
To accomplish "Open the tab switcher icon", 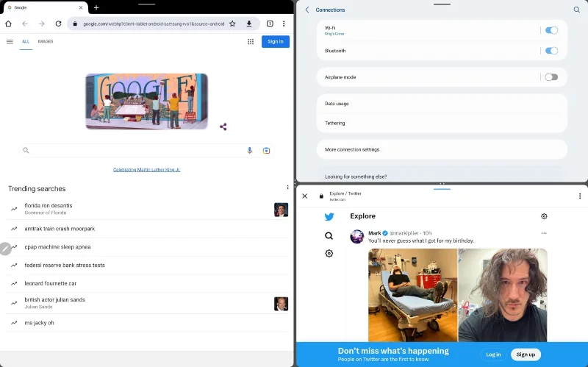I will click(270, 24).
